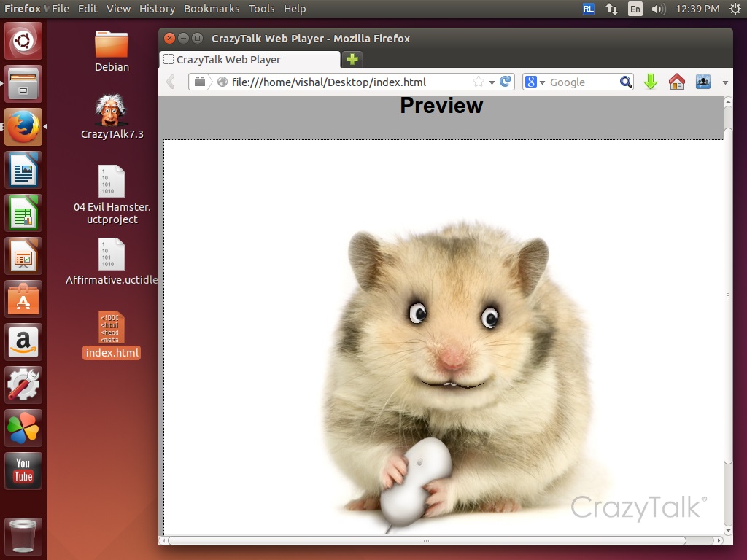Click the RL indicator in the top panel

point(589,9)
